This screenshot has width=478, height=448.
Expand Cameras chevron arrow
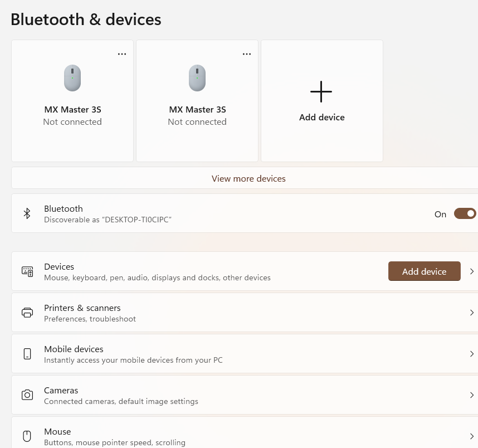(x=472, y=395)
